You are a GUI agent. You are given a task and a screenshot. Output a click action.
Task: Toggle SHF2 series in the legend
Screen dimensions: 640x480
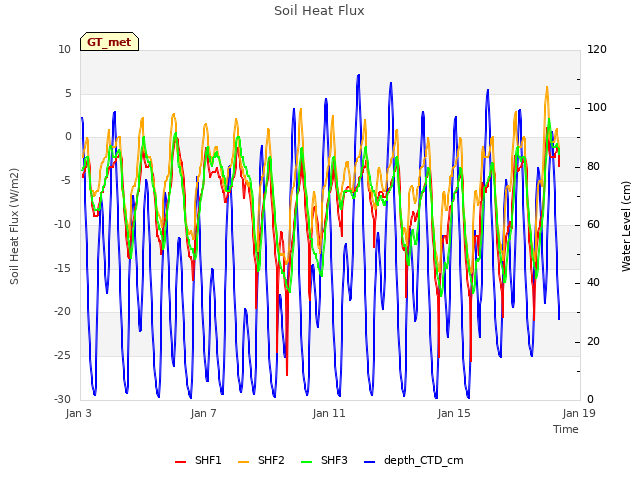click(261, 460)
